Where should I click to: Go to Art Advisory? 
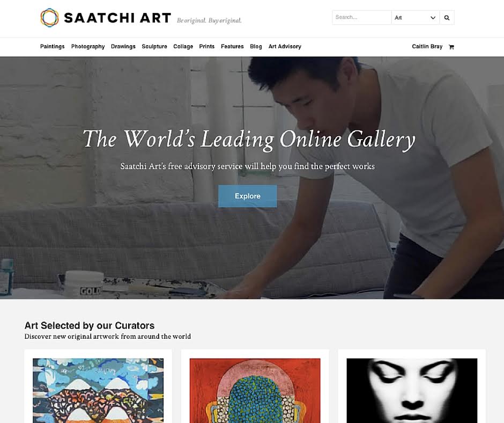(x=285, y=46)
